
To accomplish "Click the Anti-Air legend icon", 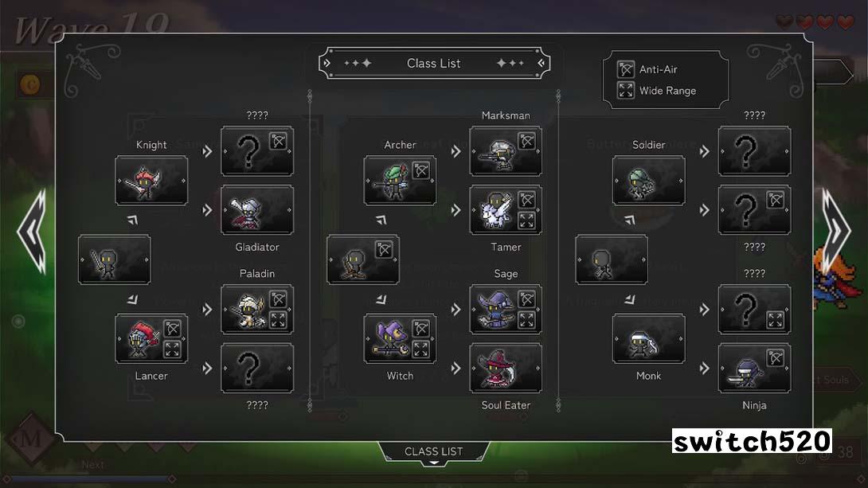I will click(626, 69).
